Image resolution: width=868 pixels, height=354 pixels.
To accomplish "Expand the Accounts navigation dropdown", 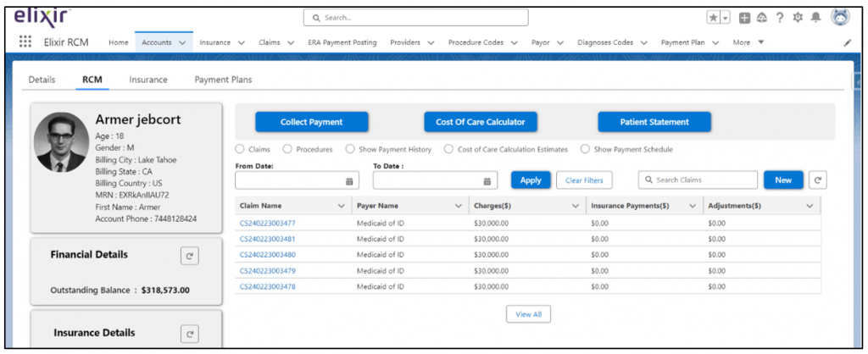I will pos(182,42).
